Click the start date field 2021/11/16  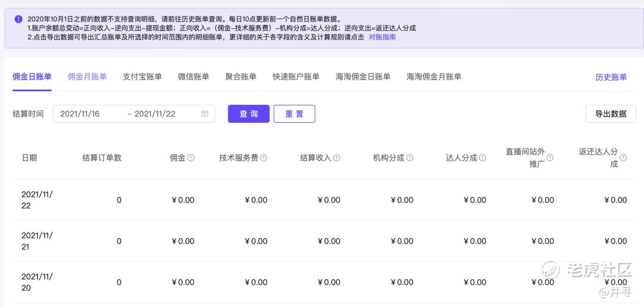point(80,114)
